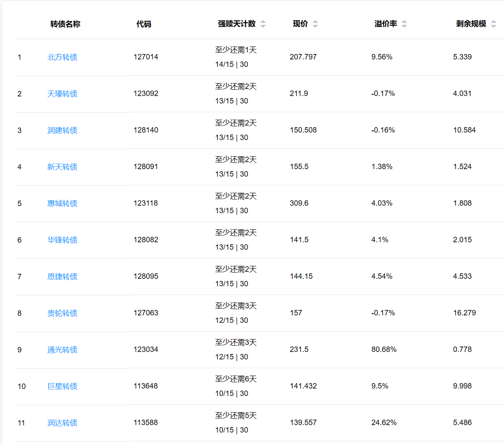The image size is (504, 445).
Task: Click the 16.279 remaining scale value
Action: point(464,313)
